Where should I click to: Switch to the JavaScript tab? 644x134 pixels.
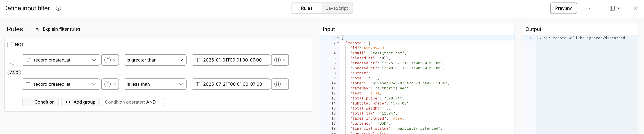pyautogui.click(x=337, y=8)
